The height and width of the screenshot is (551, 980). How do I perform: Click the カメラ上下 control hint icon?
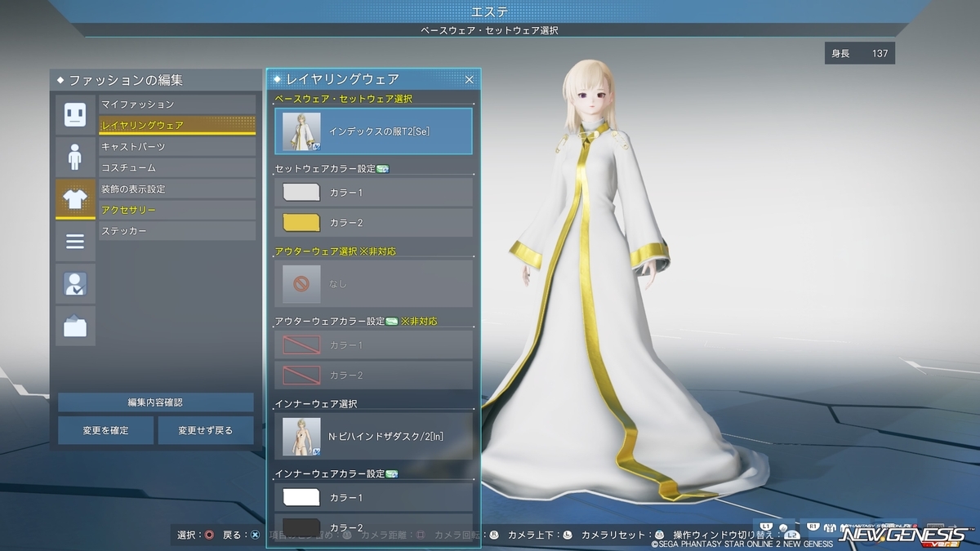coord(568,535)
